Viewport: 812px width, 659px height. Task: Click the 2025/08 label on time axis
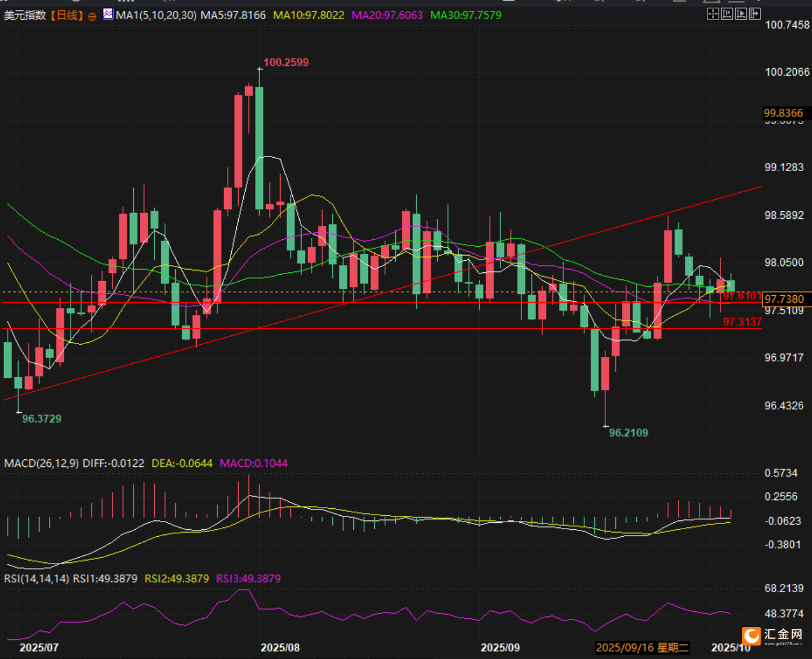click(x=280, y=647)
